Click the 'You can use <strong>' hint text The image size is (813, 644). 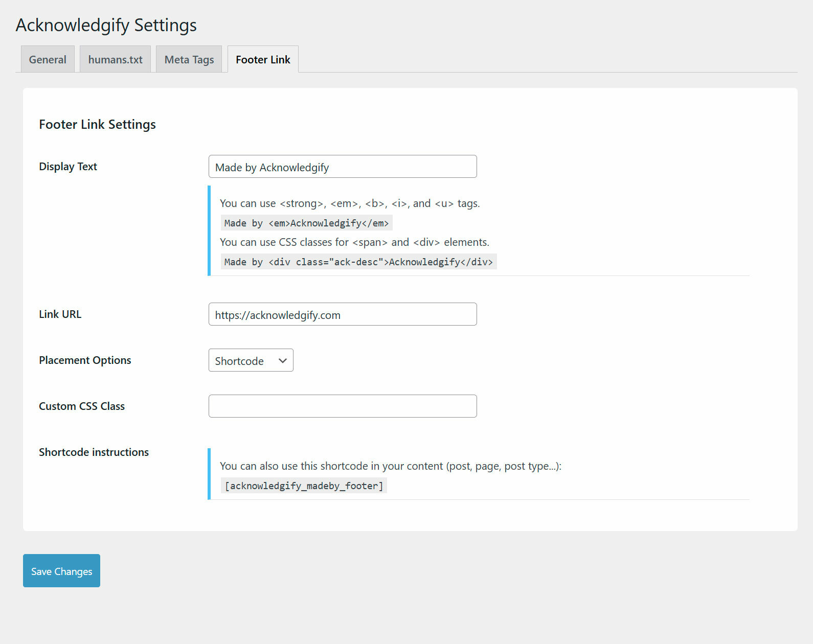pyautogui.click(x=350, y=203)
